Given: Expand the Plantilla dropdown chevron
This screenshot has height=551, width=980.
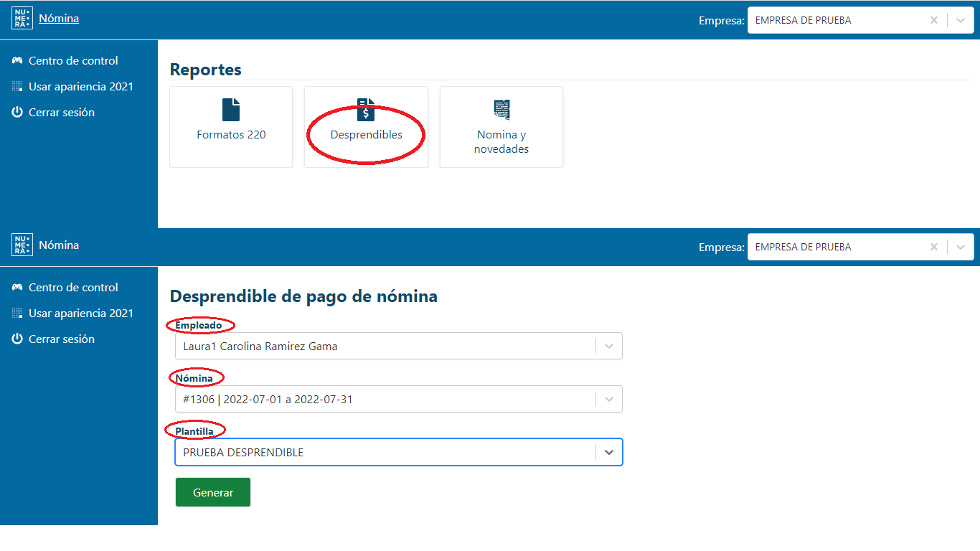Looking at the screenshot, I should (609, 452).
